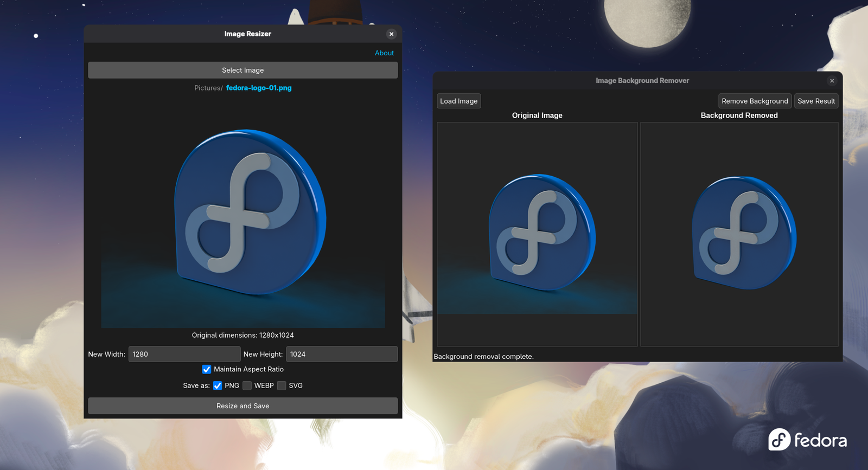Screen dimensions: 868x470
Task: Close the Image Resizer window
Action: [x=391, y=34]
